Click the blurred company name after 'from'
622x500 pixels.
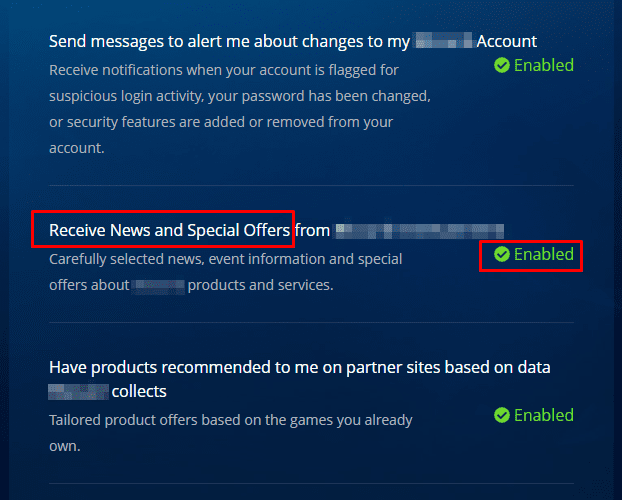click(420, 231)
